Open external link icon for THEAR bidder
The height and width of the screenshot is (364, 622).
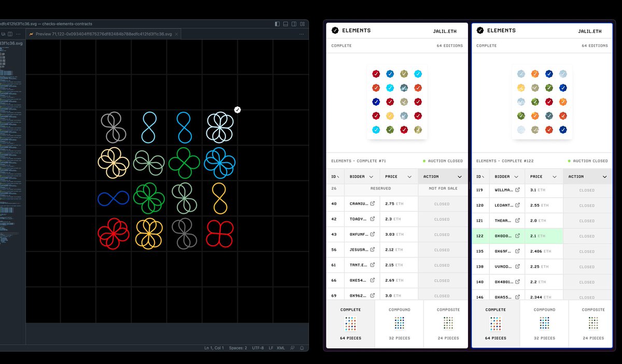517,221
